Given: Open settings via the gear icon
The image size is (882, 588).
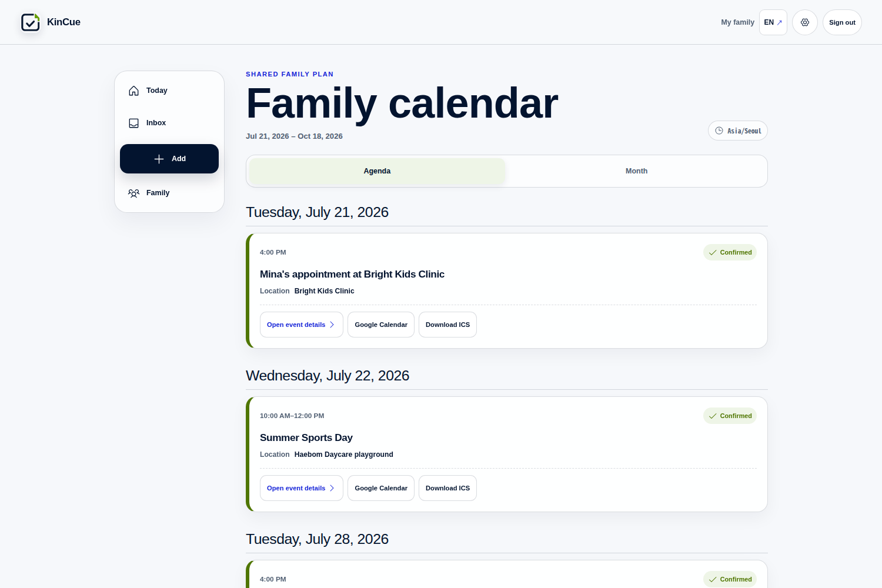Looking at the screenshot, I should pos(805,22).
